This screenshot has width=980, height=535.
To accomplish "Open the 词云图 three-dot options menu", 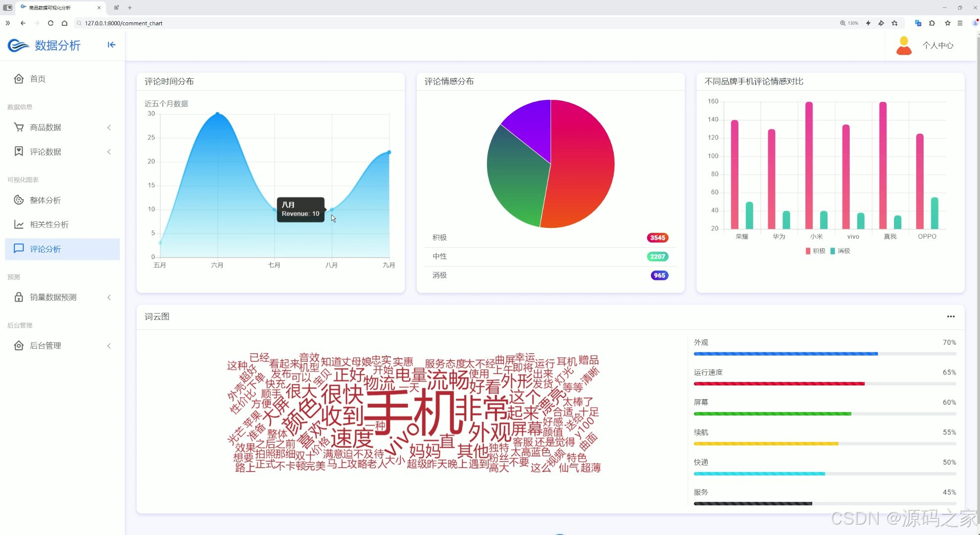I will click(951, 317).
